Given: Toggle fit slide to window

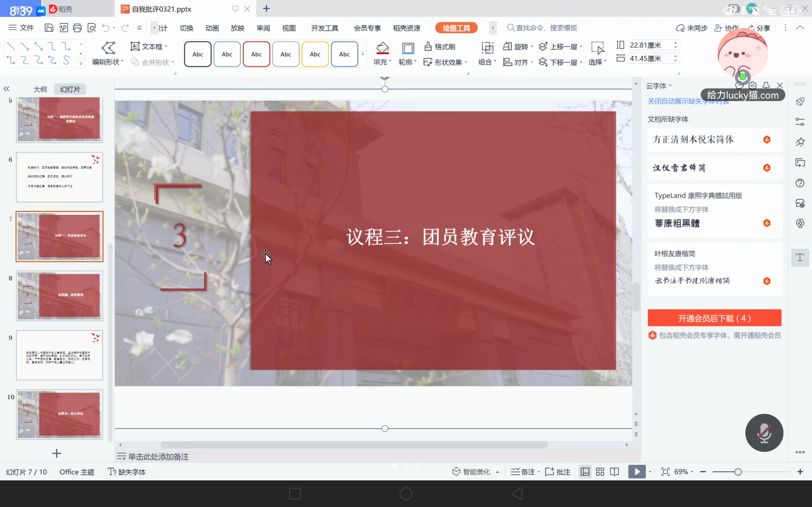Looking at the screenshot, I should [x=665, y=471].
